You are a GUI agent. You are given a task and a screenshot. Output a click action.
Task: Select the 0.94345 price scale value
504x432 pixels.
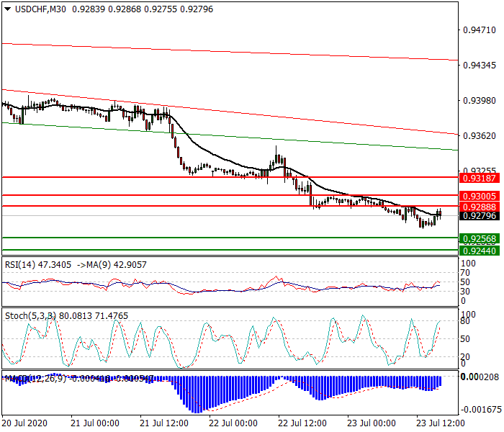tap(480, 66)
